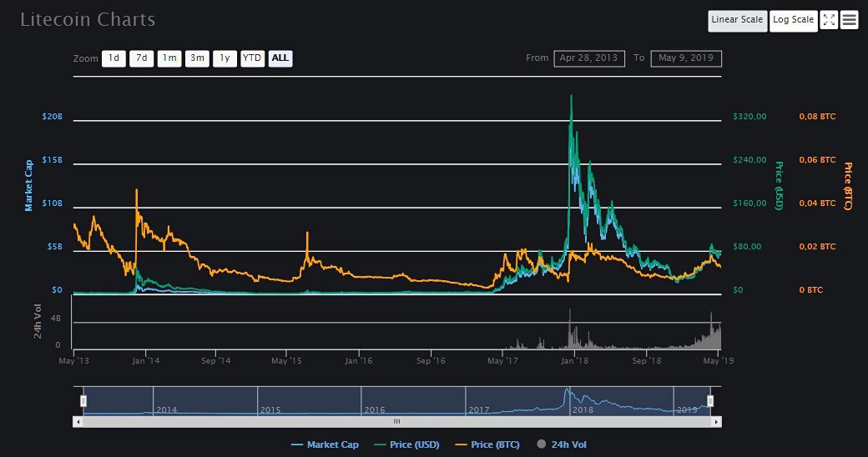Select the ALL zoom range
The image size is (868, 457).
[280, 58]
